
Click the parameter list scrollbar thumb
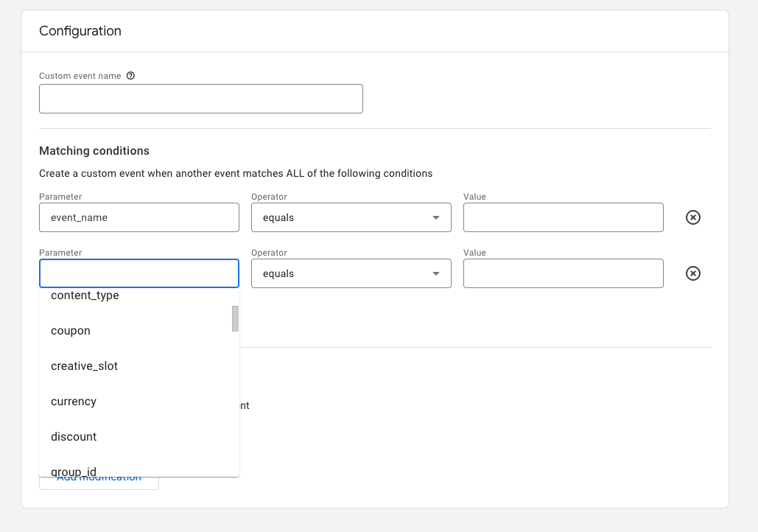236,319
